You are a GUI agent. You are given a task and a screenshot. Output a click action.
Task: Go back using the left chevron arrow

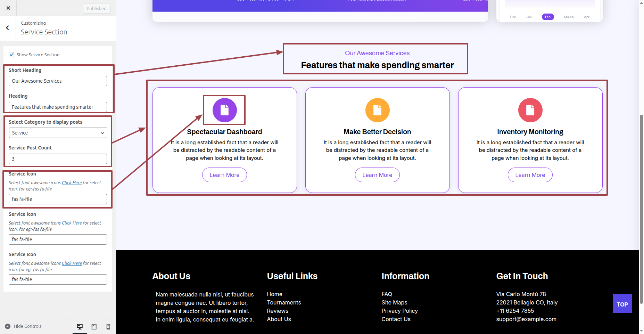pos(8,28)
